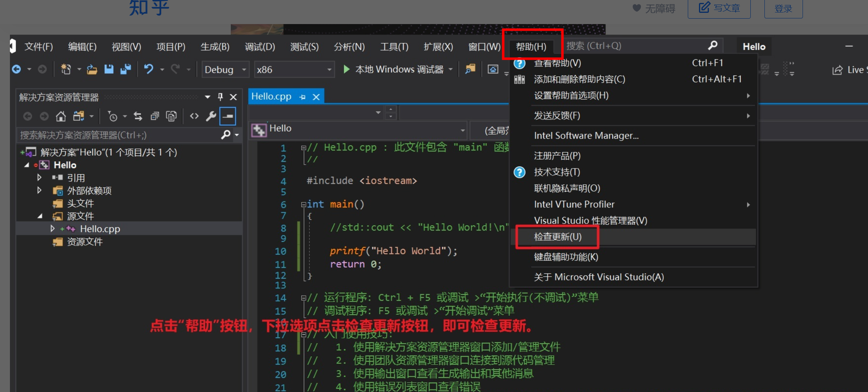
Task: Toggle auto-hide pin on Solution Explorer panel
Action: point(220,97)
